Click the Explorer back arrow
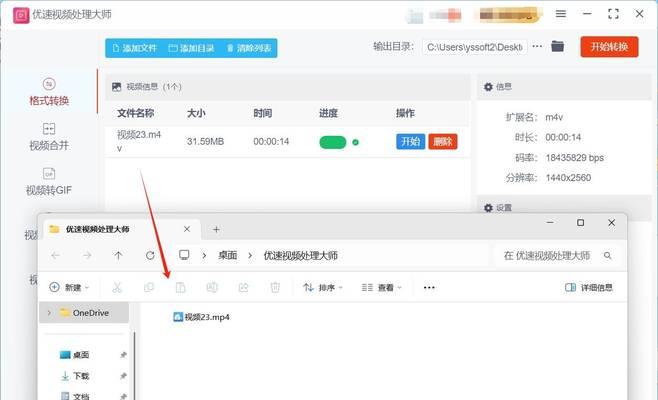The height and width of the screenshot is (400, 658). tap(55, 255)
